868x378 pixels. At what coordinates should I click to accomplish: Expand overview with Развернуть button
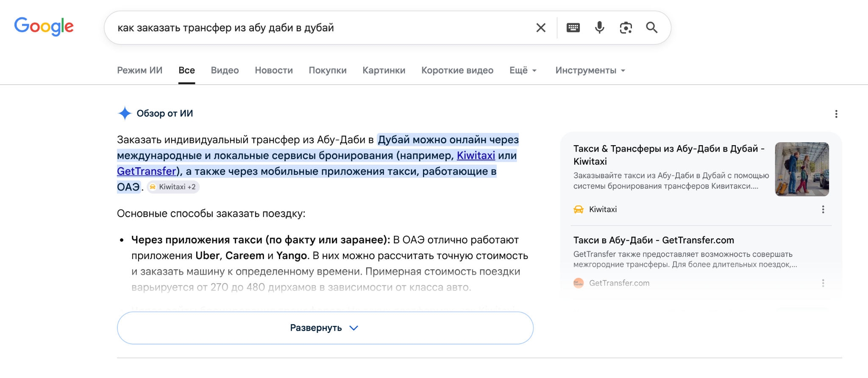tap(325, 328)
